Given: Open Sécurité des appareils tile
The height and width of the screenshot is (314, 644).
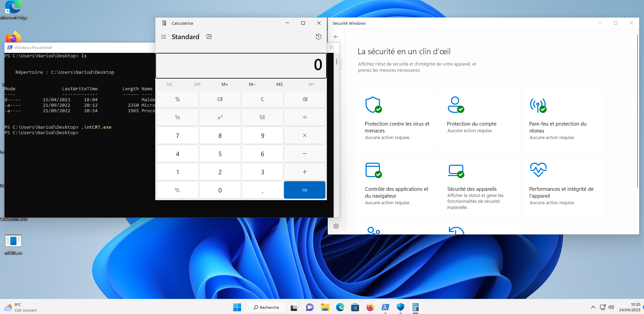Looking at the screenshot, I should click(480, 186).
